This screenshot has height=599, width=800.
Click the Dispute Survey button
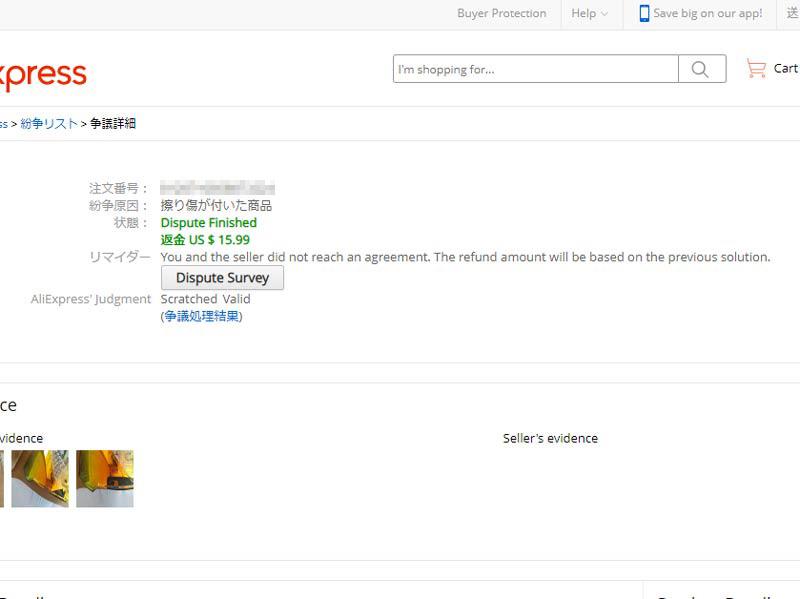point(222,278)
